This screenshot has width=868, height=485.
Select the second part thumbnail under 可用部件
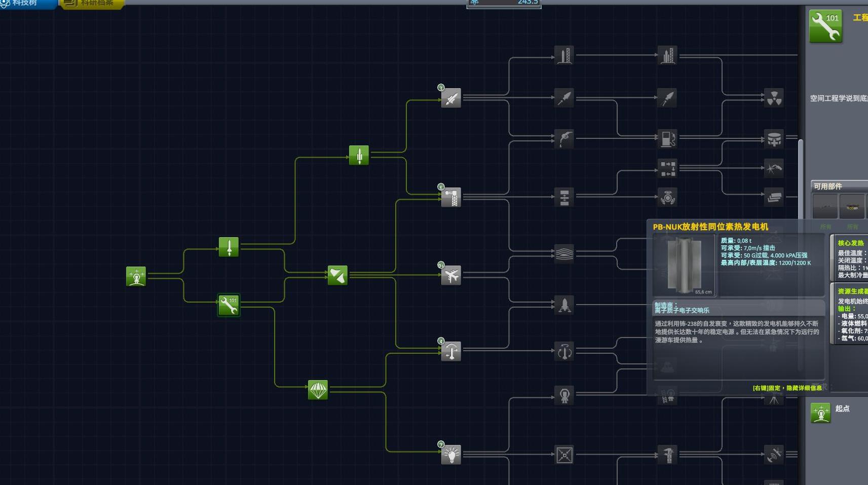click(852, 206)
